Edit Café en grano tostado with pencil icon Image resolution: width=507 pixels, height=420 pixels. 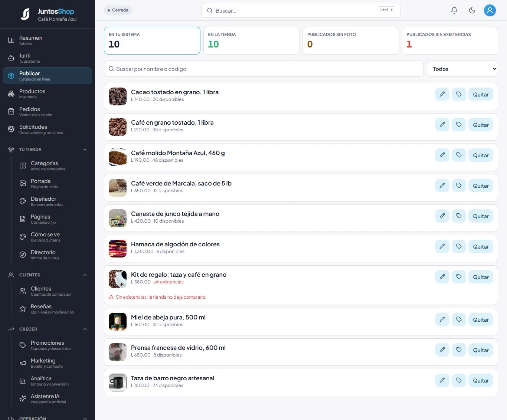click(442, 125)
